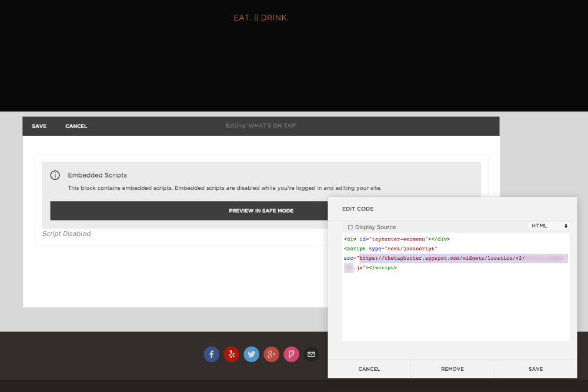This screenshot has height=392, width=588.
Task: Enable the Display Source checkbox
Action: click(350, 227)
